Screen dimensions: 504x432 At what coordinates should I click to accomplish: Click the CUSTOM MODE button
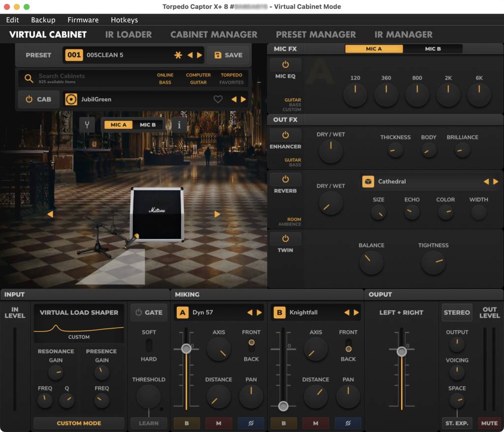[x=79, y=423]
